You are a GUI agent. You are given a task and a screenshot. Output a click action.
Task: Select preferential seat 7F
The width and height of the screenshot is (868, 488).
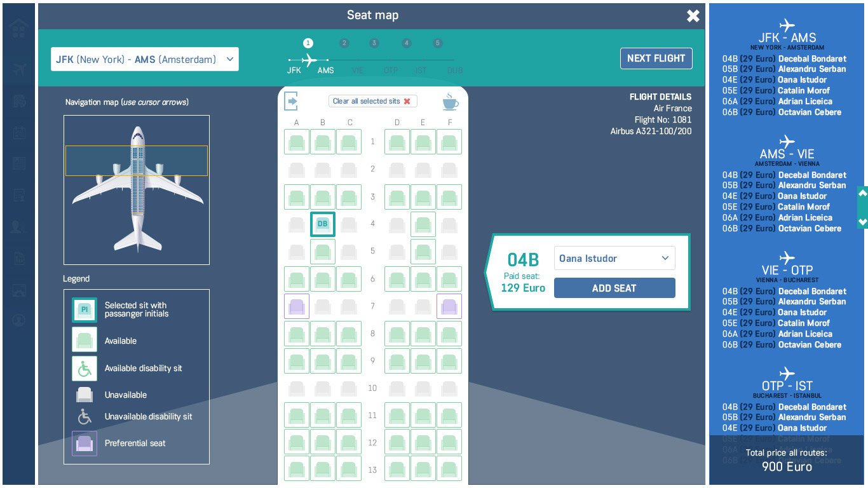tap(449, 306)
